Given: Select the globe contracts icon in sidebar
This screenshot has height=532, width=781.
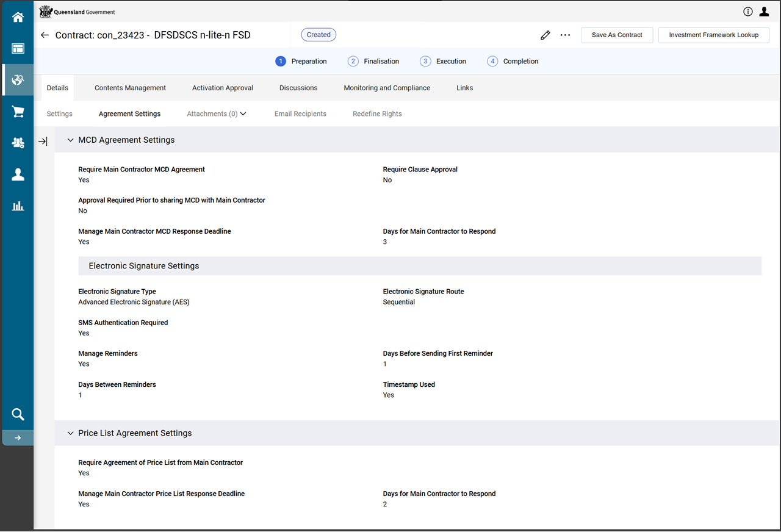Looking at the screenshot, I should (x=17, y=80).
